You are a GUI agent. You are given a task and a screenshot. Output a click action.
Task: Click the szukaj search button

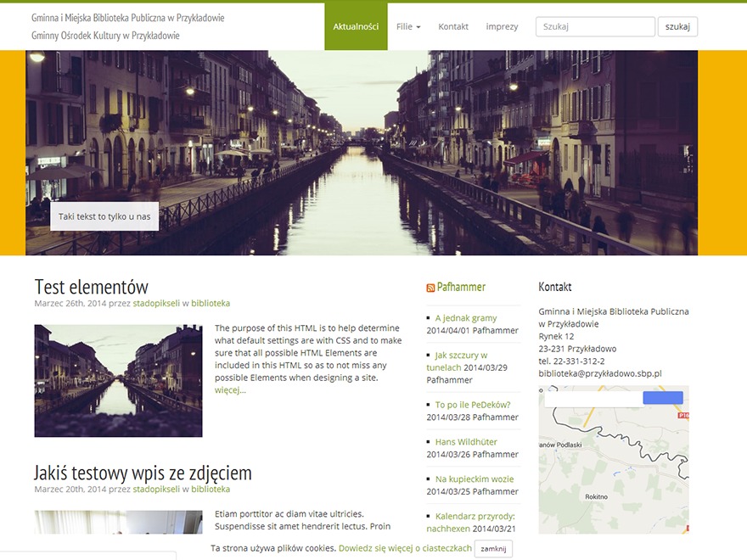[x=677, y=26]
